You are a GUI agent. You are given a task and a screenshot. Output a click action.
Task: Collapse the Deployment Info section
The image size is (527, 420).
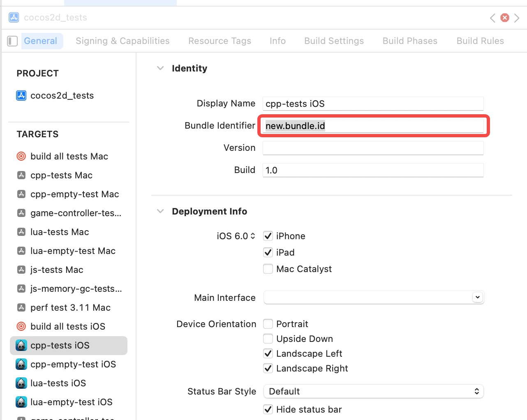point(160,211)
